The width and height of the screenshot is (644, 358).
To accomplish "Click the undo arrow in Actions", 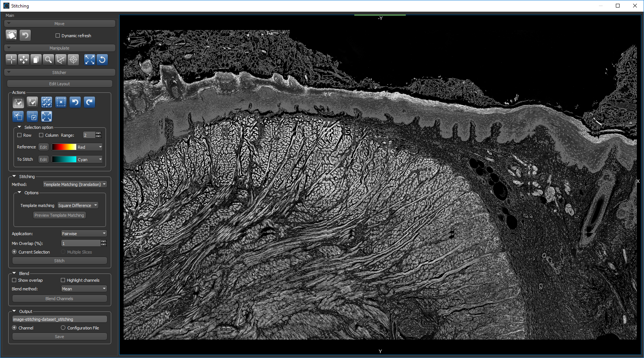I will coord(75,102).
